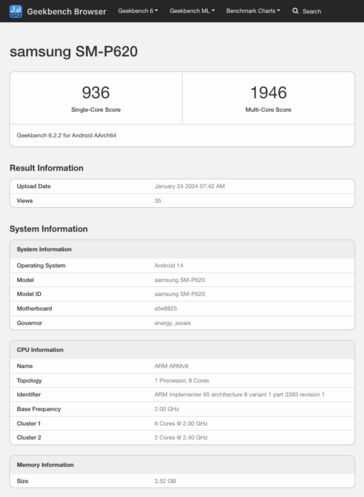Select the upload date January 24 2024 value
Viewport: 364px width, 497px height.
click(190, 186)
